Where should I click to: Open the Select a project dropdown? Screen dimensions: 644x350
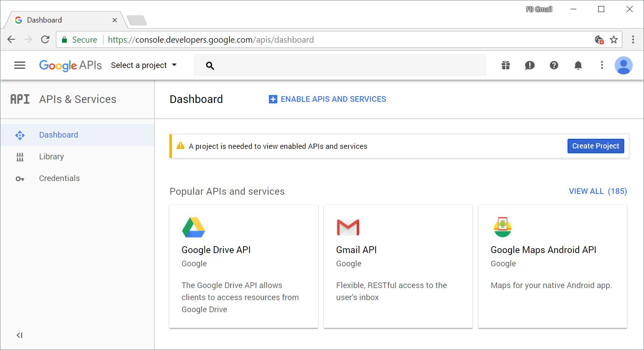pyautogui.click(x=144, y=65)
